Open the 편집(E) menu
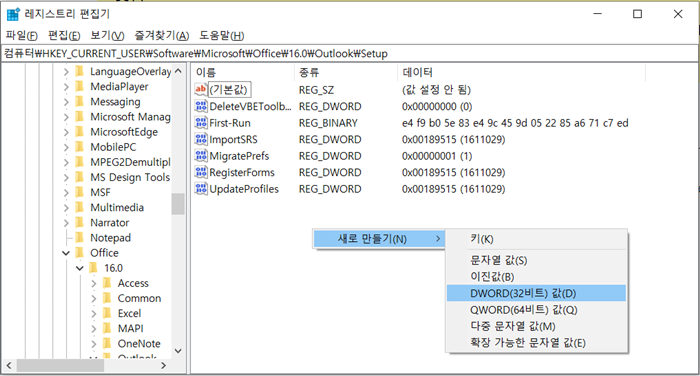The height and width of the screenshot is (376, 700). tap(64, 35)
